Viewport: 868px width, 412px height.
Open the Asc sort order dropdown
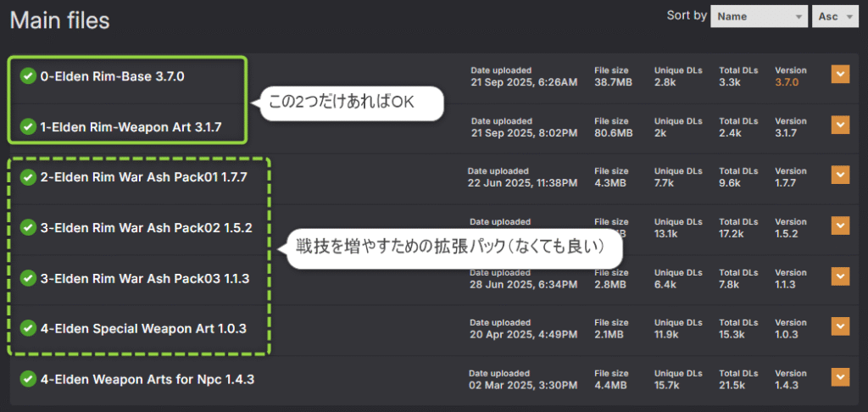[x=836, y=16]
